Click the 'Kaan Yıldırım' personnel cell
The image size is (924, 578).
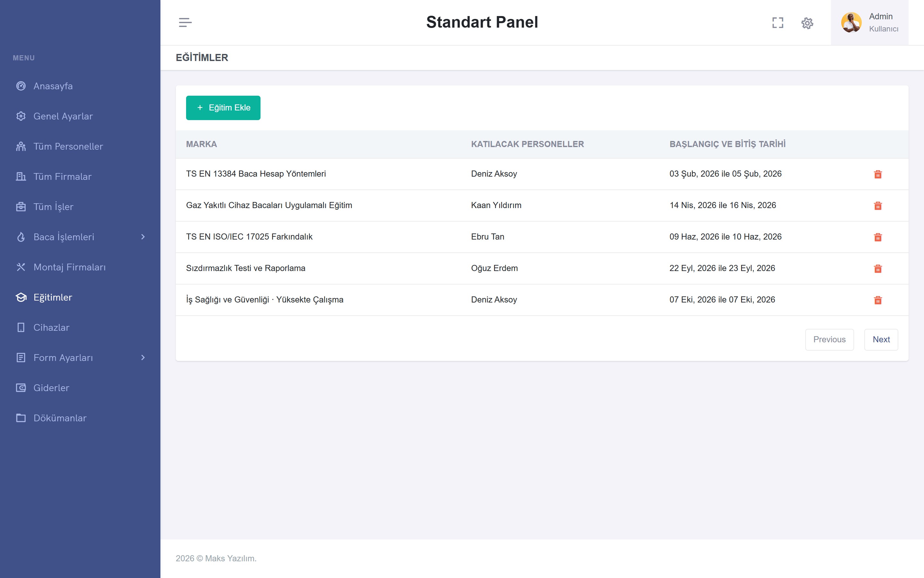coord(496,205)
